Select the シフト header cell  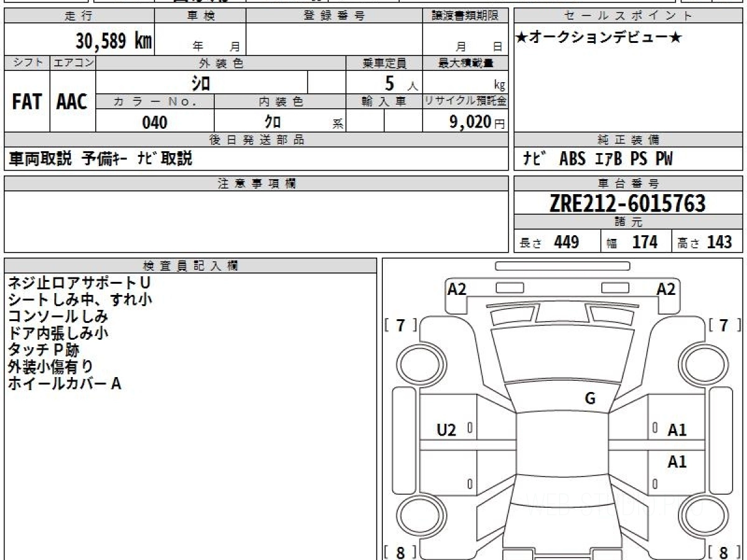pyautogui.click(x=27, y=63)
